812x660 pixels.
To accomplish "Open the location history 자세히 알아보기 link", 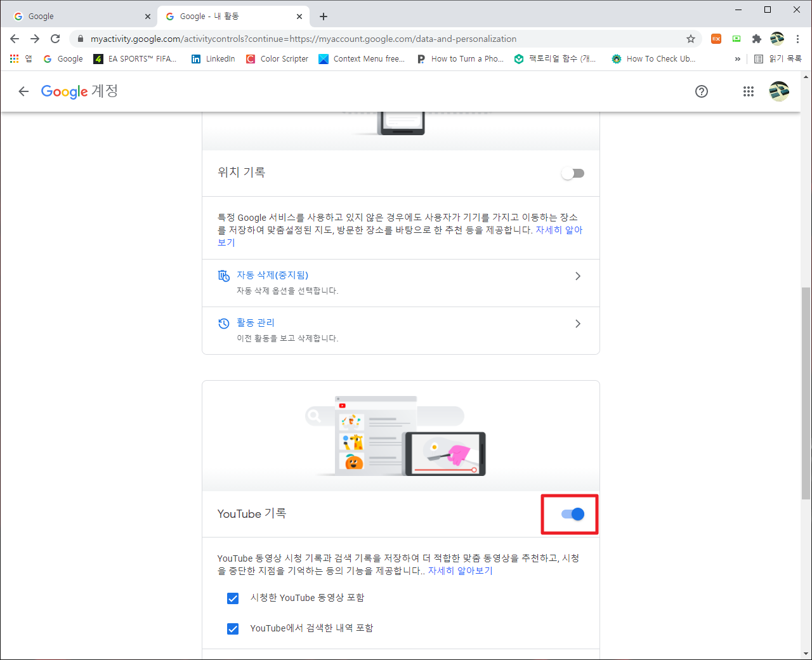I will pos(559,230).
